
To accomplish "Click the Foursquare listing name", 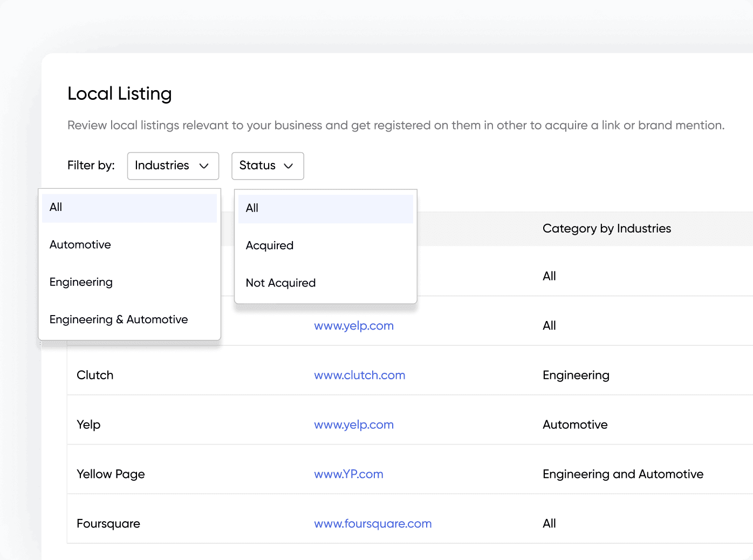I will pos(108,524).
